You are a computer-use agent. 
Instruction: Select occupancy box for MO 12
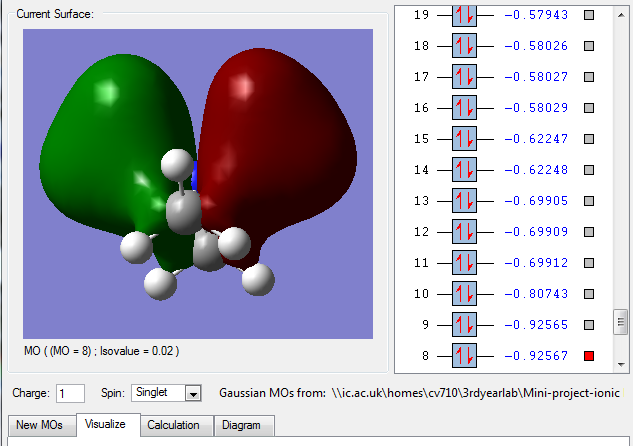point(464,232)
